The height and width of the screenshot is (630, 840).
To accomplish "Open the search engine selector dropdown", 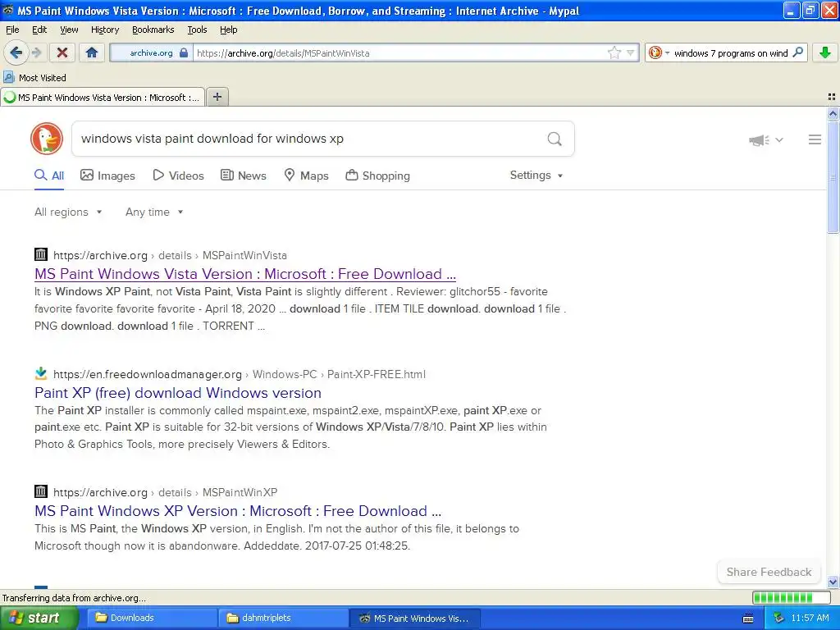I will tap(659, 52).
